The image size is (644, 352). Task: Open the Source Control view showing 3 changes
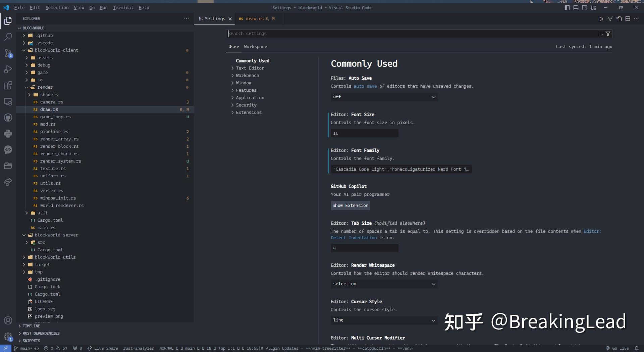point(8,53)
